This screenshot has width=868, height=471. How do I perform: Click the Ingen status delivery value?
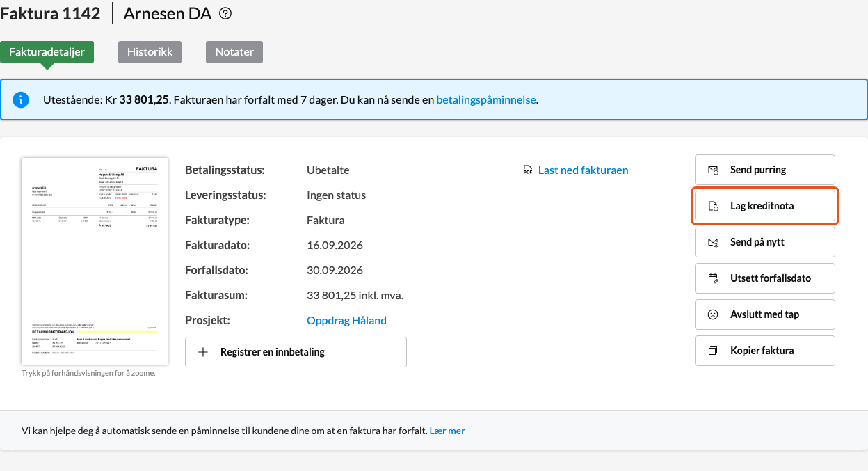tap(336, 195)
